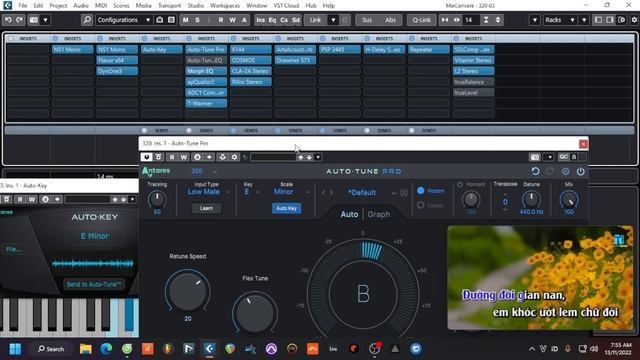Image resolution: width=640 pixels, height=360 pixels.
Task: Open the Audio menu
Action: click(80, 6)
